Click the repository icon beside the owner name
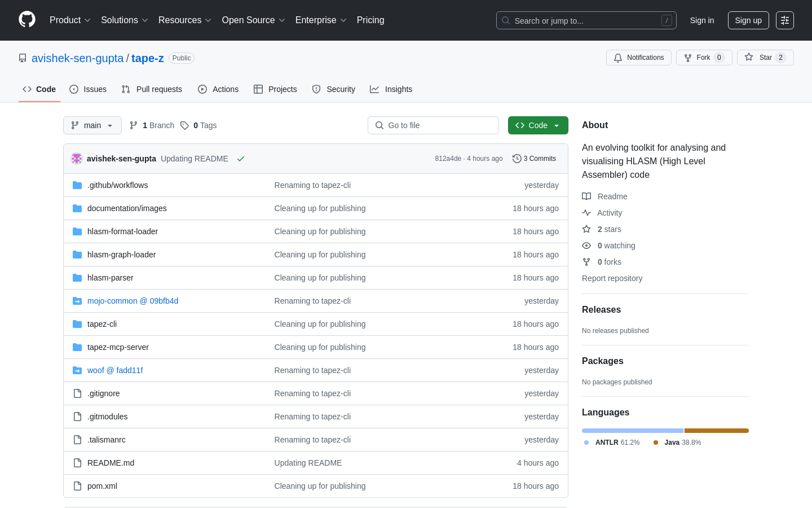 (x=23, y=58)
